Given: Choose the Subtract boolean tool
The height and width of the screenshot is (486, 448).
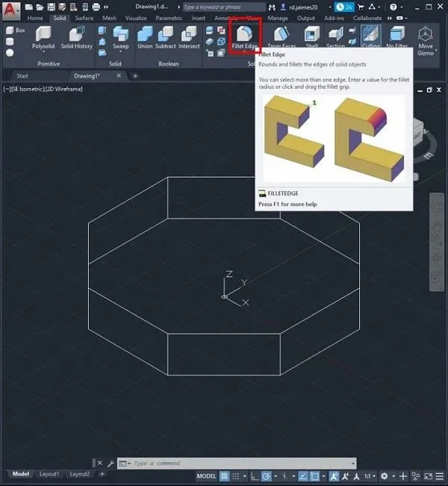Looking at the screenshot, I should pyautogui.click(x=166, y=36).
